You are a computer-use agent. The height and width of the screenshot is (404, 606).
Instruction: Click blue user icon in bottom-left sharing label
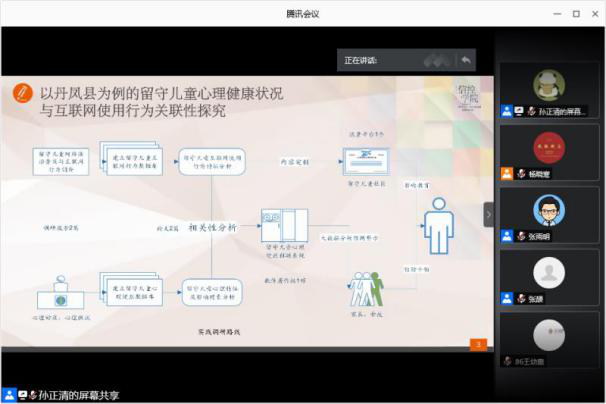click(x=9, y=394)
